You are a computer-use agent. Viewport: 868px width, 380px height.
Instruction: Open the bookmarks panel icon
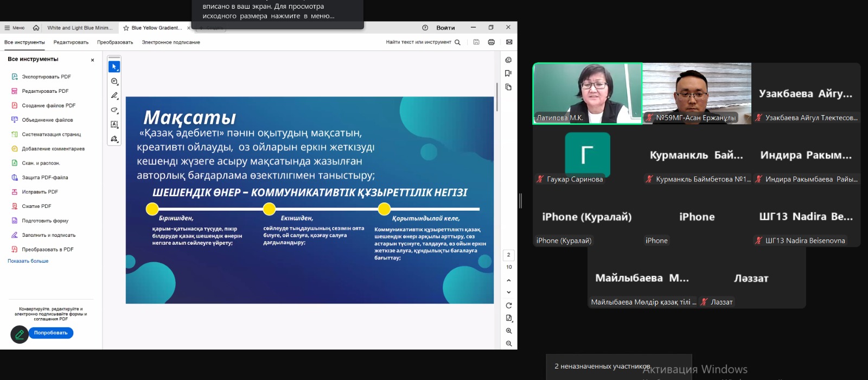point(508,73)
